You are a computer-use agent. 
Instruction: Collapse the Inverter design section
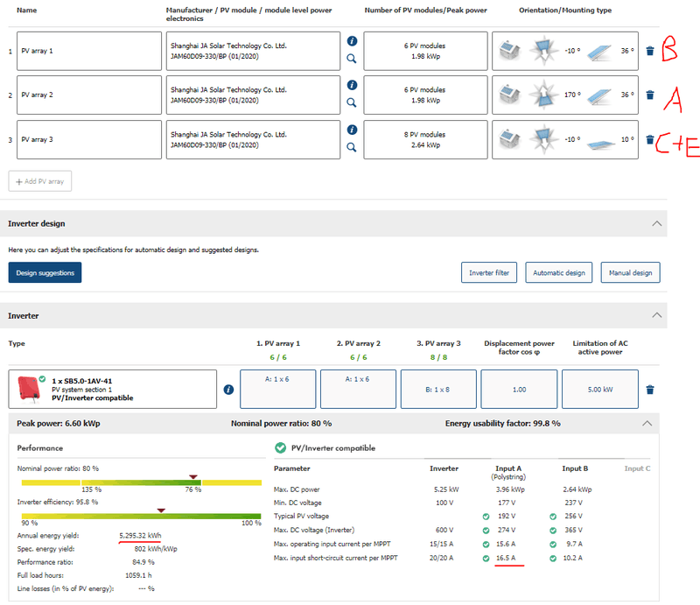click(x=657, y=224)
